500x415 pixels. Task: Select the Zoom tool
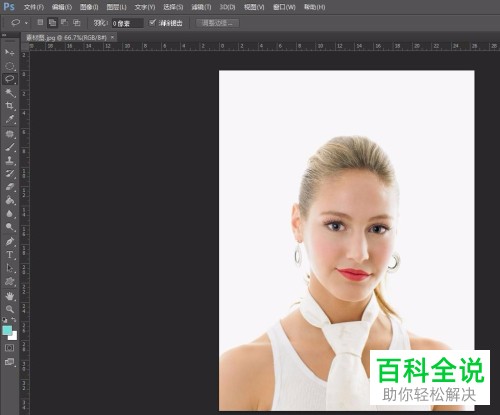pyautogui.click(x=10, y=309)
